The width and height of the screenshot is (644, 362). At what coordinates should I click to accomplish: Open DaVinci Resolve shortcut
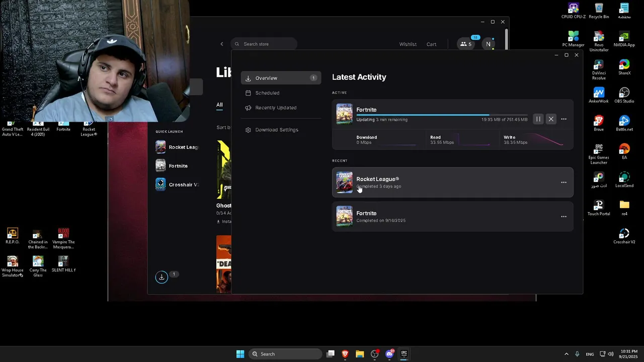[599, 69]
